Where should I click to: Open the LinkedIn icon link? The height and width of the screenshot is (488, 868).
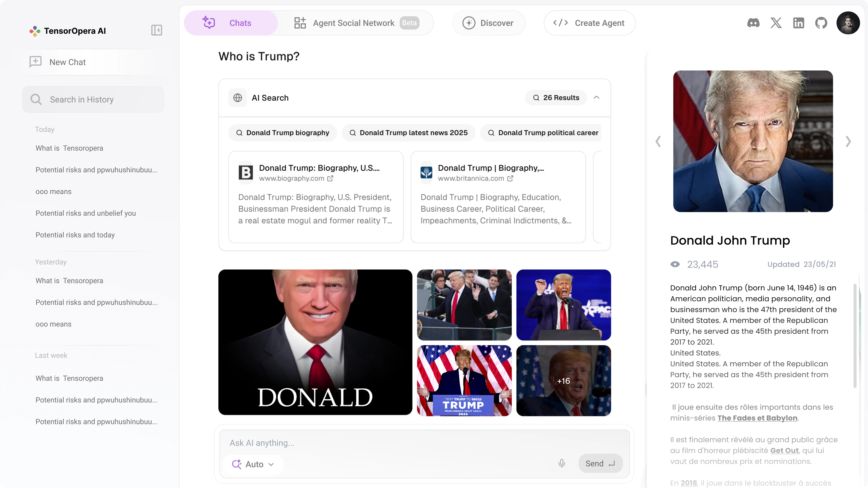click(x=799, y=23)
